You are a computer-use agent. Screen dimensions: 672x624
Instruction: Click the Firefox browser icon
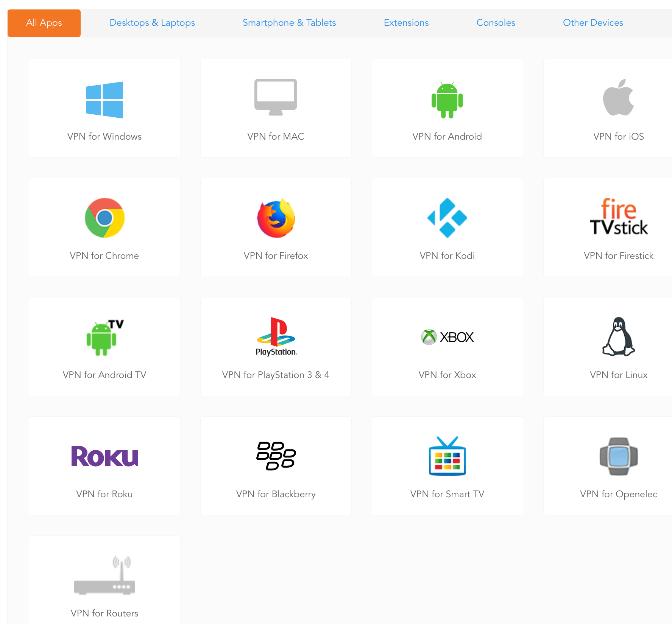(x=276, y=218)
